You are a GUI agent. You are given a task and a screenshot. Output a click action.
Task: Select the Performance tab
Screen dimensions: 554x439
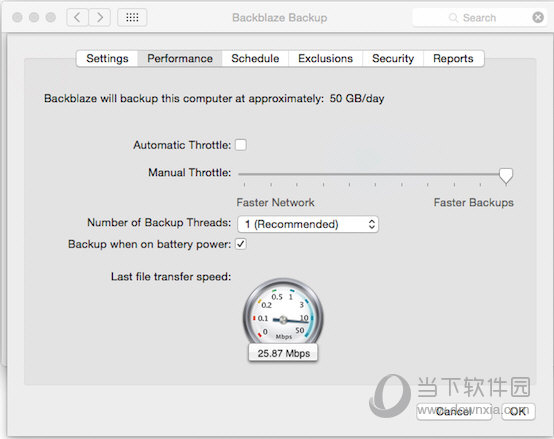click(x=180, y=58)
